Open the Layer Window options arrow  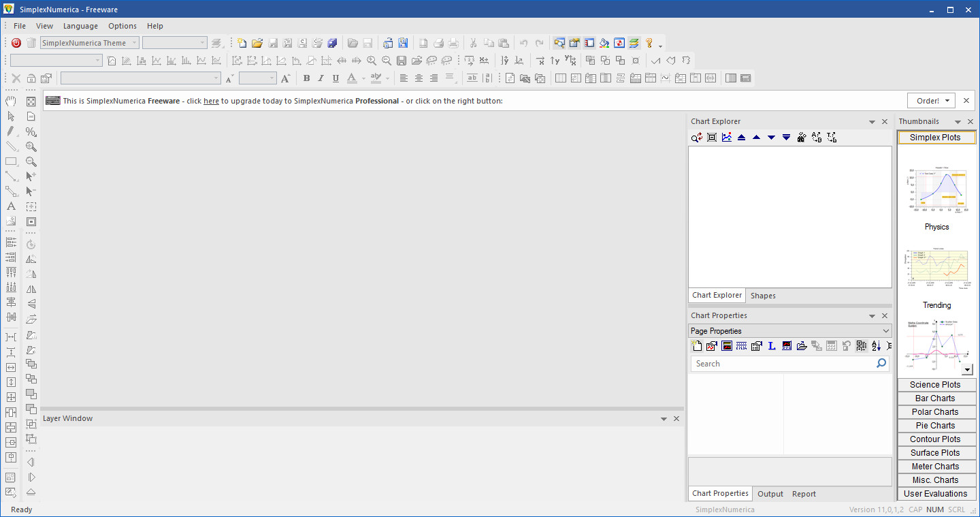[664, 419]
